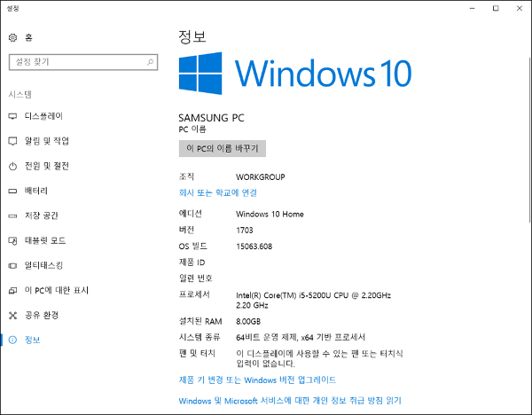
Task: Click 이 PC의 이름 바꾸기 button
Action: click(223, 149)
